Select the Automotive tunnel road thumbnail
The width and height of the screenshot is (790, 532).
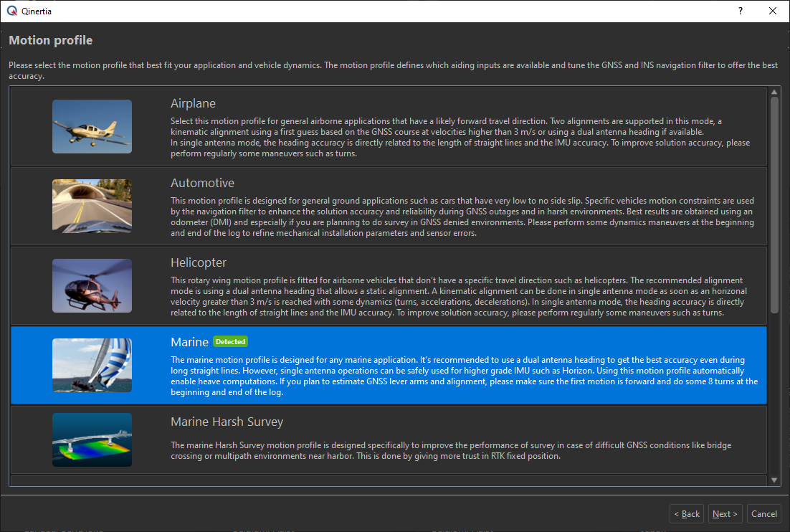[x=92, y=206]
